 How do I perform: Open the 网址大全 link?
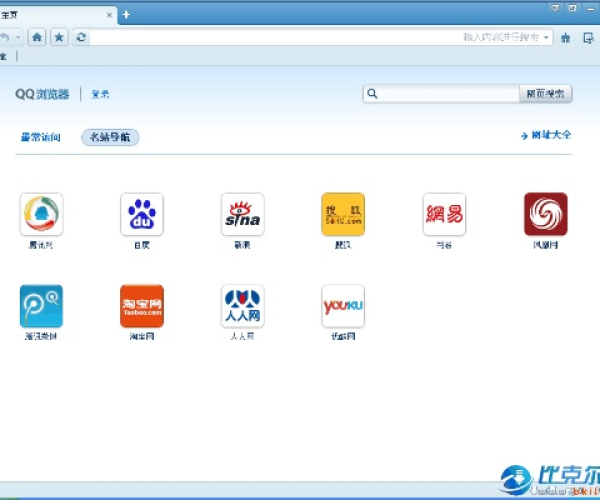pyautogui.click(x=546, y=135)
